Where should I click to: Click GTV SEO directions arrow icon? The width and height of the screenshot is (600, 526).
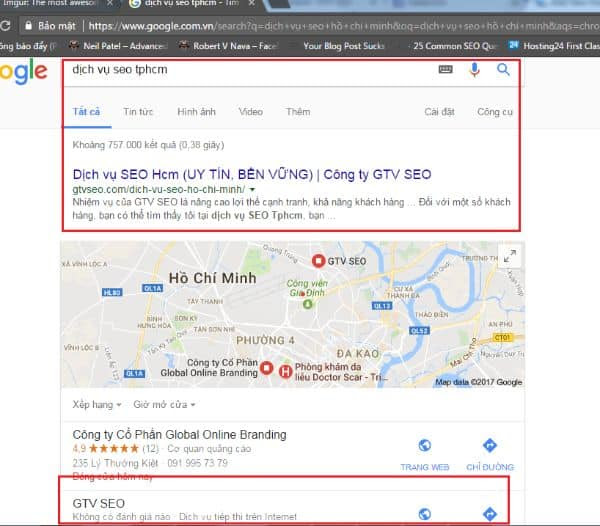point(490,514)
